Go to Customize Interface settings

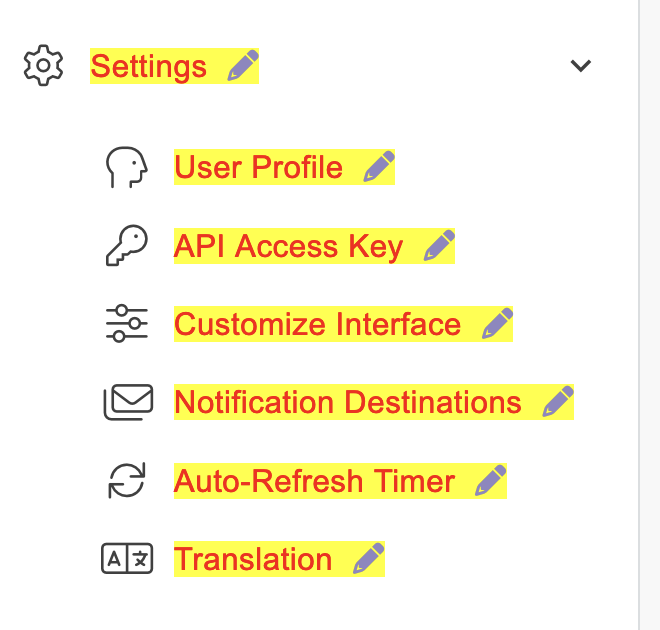(x=317, y=324)
